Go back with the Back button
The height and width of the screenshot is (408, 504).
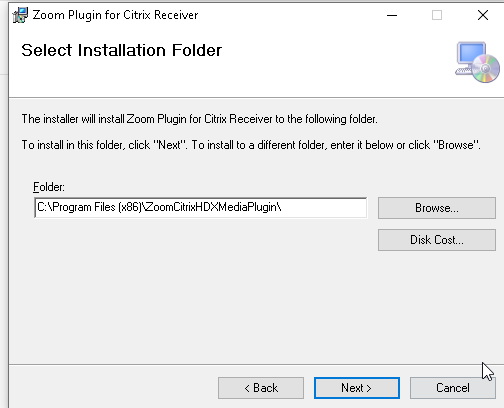(261, 388)
